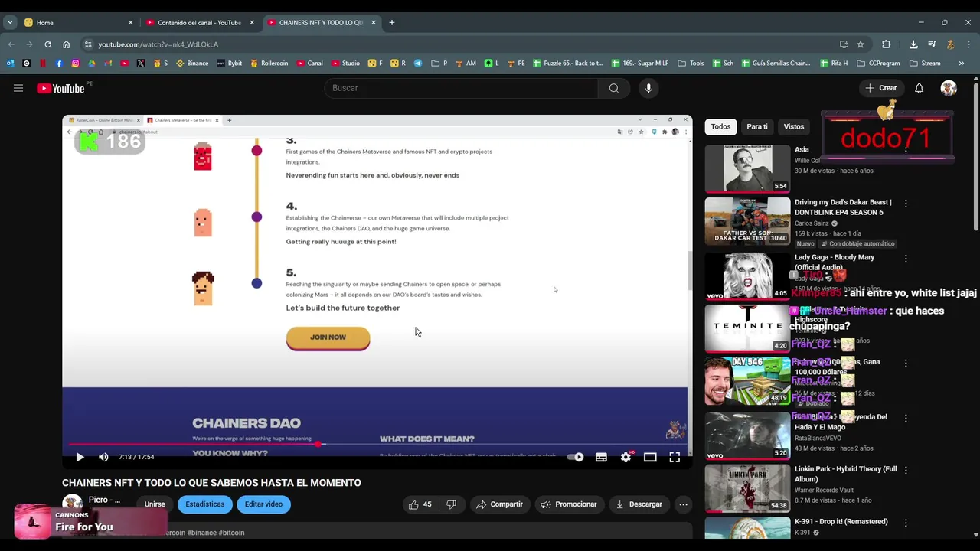Open the Studio bookmark
This screenshot has width=980, height=551.
click(345, 64)
